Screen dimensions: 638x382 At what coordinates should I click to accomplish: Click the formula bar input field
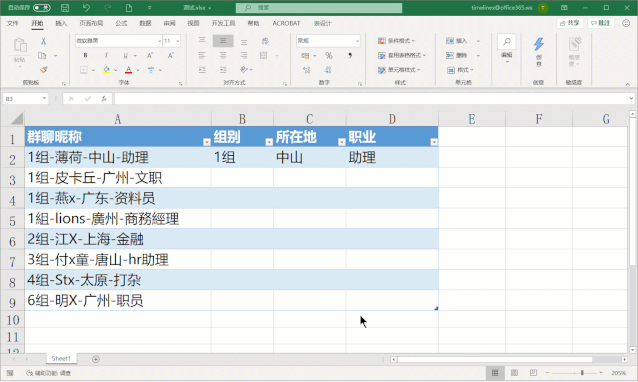pyautogui.click(x=371, y=98)
